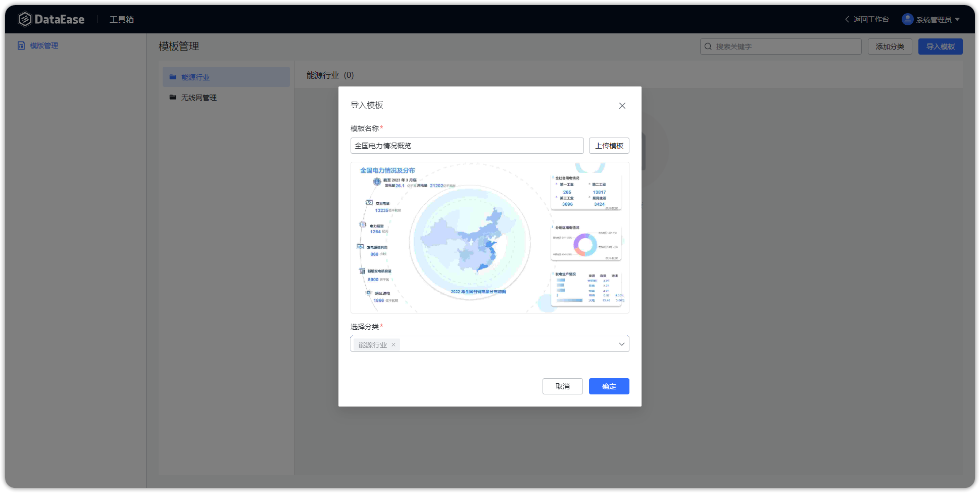
Task: Close the 导入模板 dialog
Action: (622, 106)
